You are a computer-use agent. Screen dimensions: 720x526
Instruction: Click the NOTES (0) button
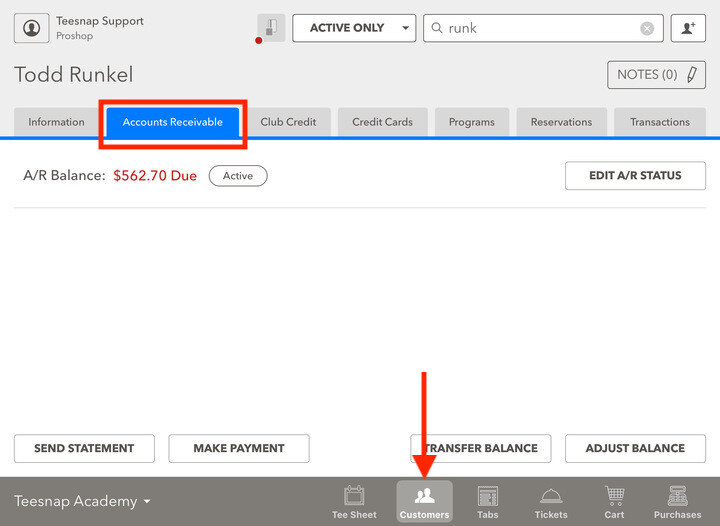656,74
